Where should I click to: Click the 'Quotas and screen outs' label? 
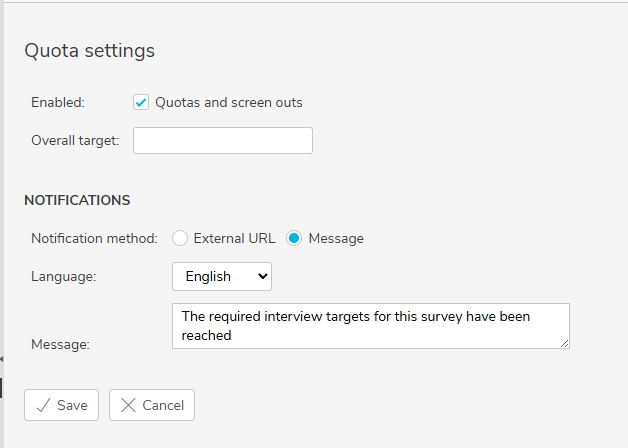(x=229, y=102)
